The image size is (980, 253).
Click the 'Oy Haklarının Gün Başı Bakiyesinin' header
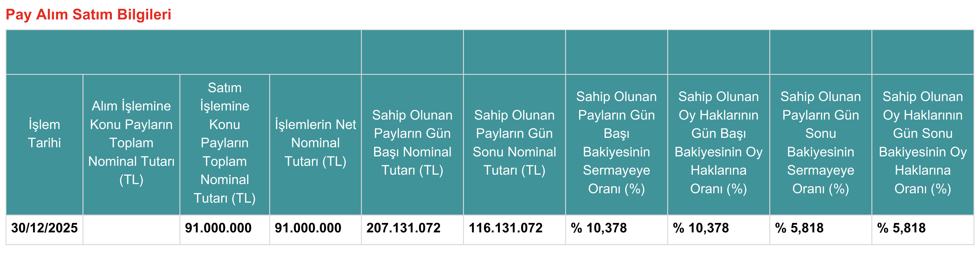click(x=718, y=143)
